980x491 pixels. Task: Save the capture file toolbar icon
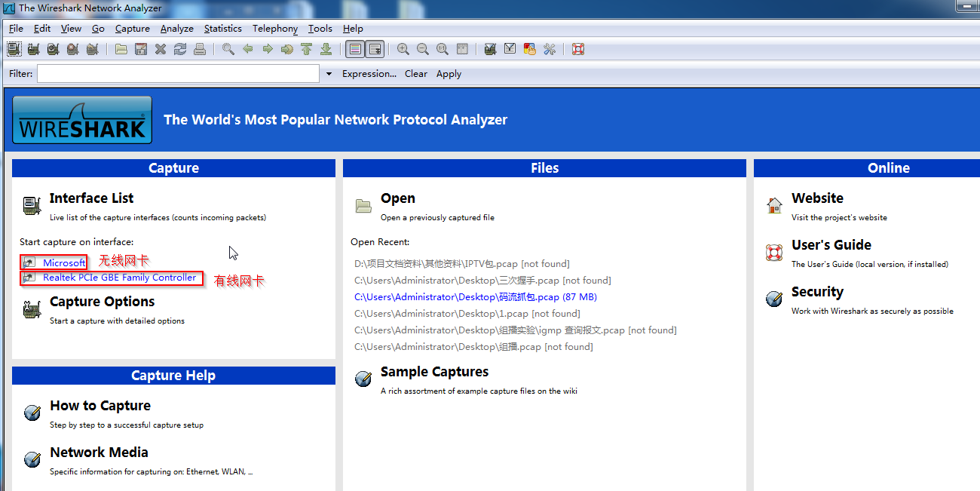(x=141, y=49)
